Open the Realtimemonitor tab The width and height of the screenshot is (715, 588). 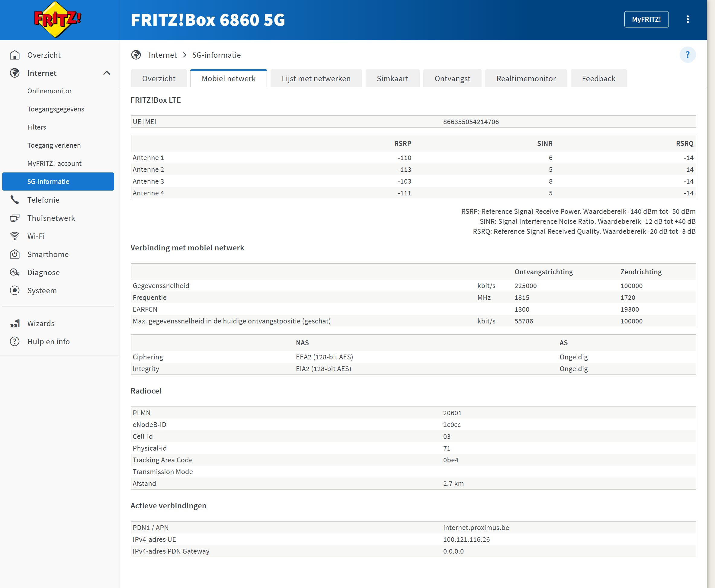pyautogui.click(x=526, y=79)
